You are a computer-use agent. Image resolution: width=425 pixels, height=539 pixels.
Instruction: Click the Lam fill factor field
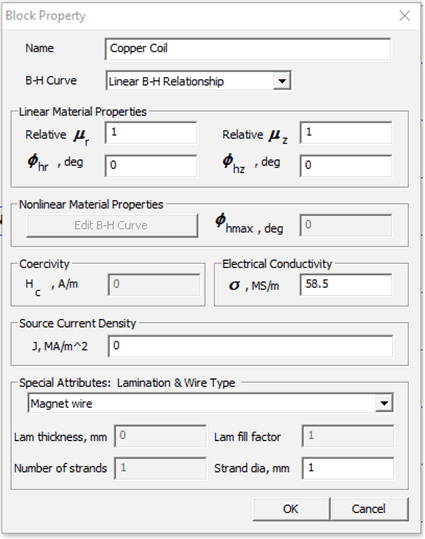tap(348, 436)
